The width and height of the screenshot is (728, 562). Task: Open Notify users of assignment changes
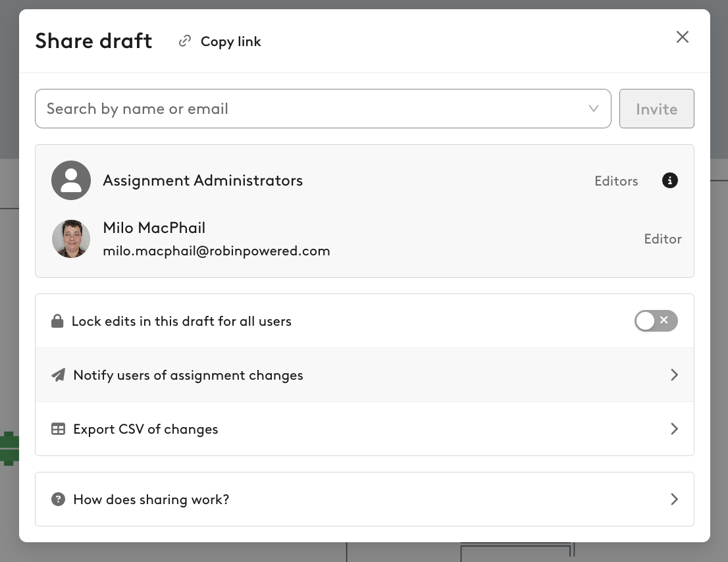[x=365, y=375]
